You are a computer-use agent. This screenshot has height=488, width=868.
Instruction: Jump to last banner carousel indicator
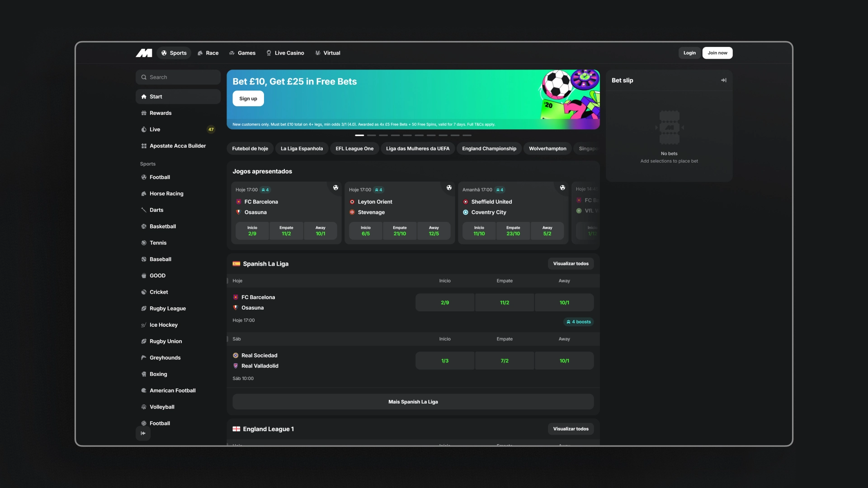(467, 135)
